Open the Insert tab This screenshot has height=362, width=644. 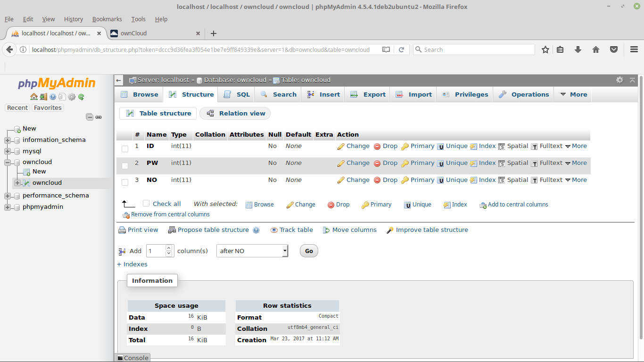point(323,94)
